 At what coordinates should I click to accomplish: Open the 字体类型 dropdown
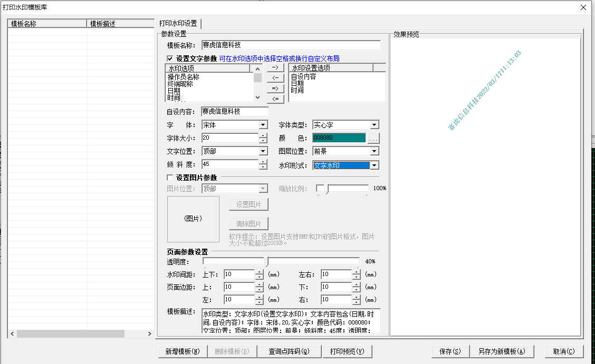click(374, 125)
